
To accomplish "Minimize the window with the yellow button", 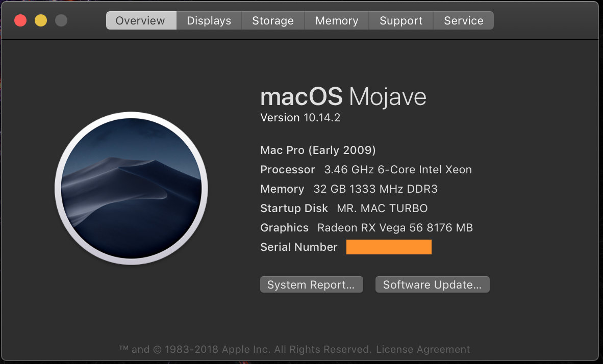I will click(x=41, y=20).
